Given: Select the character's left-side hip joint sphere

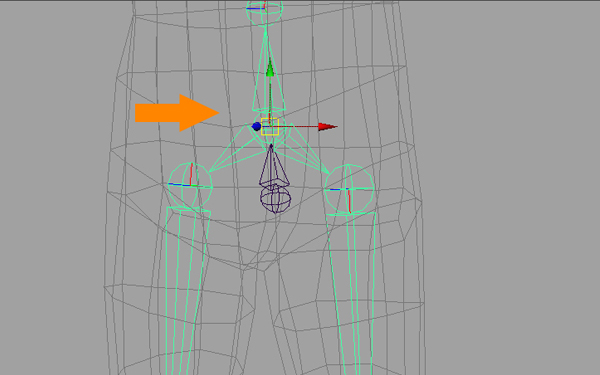Looking at the screenshot, I should [190, 185].
